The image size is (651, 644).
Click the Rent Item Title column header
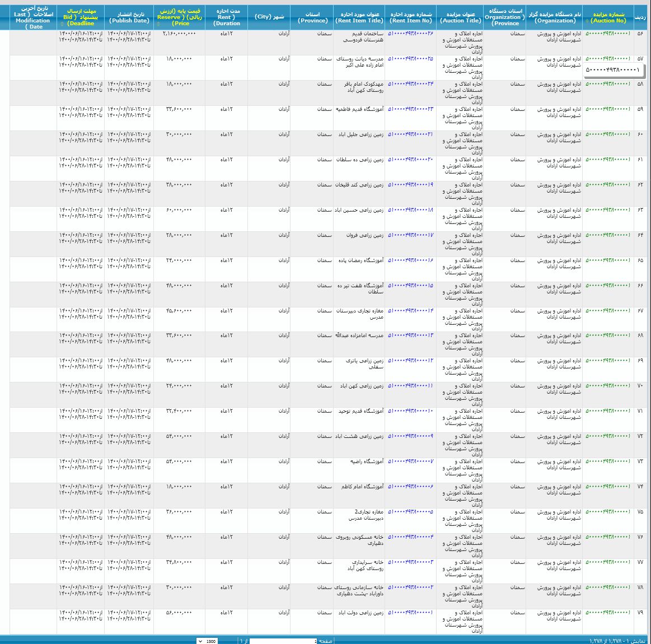tap(359, 17)
